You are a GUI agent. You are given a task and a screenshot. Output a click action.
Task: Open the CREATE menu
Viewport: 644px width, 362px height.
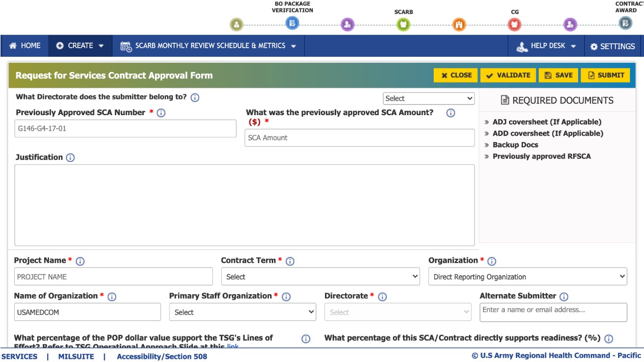80,46
